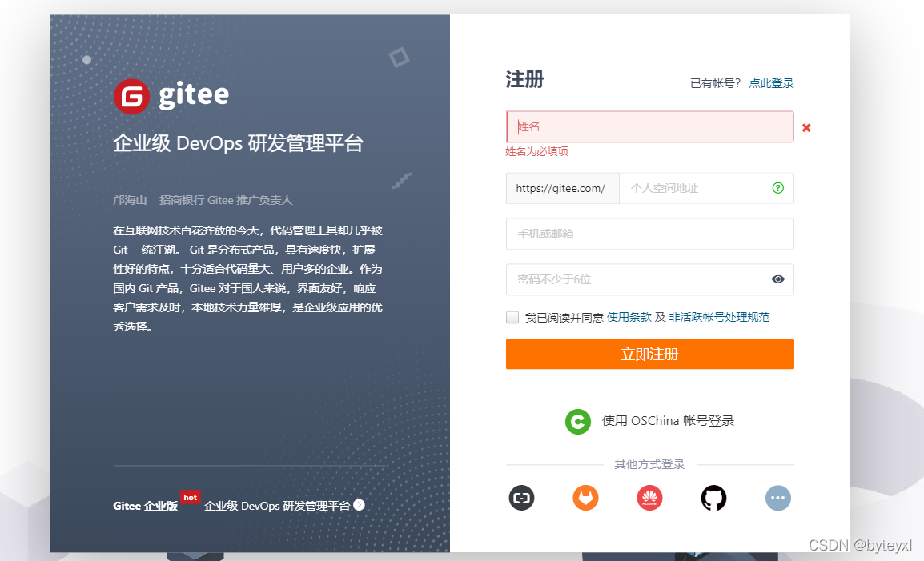Open 非活跃帐号处理规范 link

720,317
